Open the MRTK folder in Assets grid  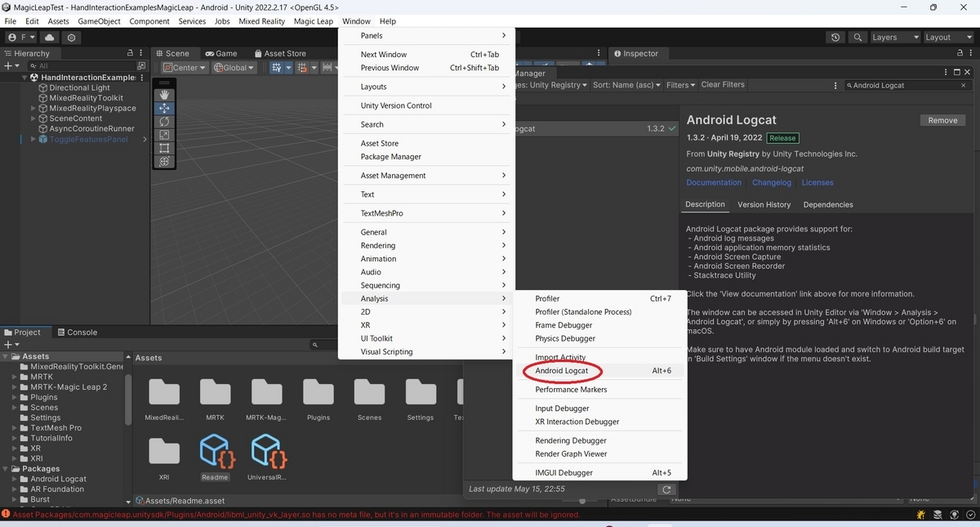[215, 393]
